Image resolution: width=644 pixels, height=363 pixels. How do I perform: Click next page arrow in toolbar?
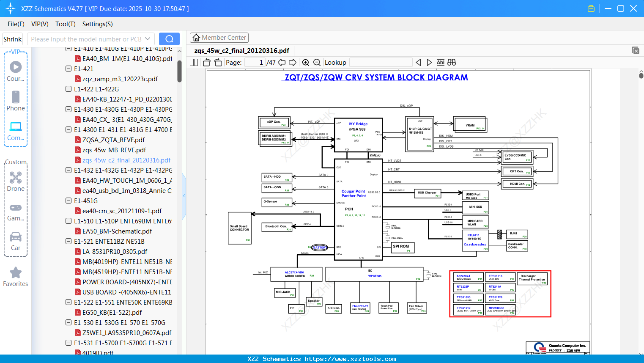pos(293,62)
